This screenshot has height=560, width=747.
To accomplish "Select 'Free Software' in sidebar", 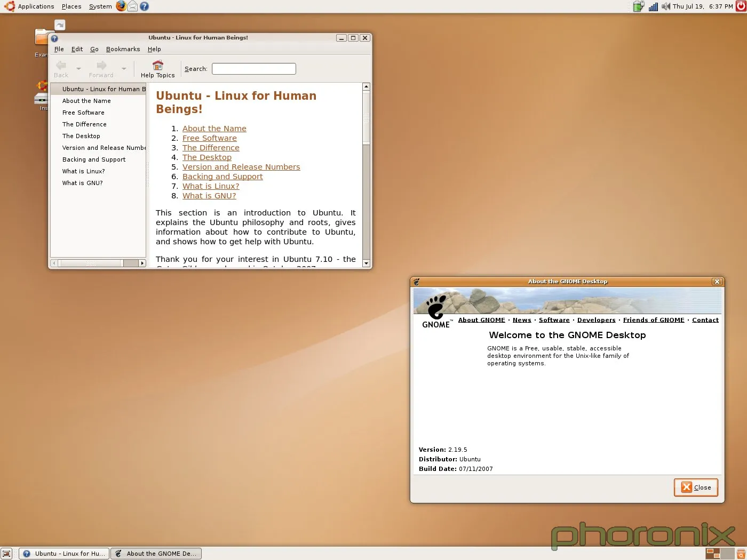I will (x=98, y=113).
